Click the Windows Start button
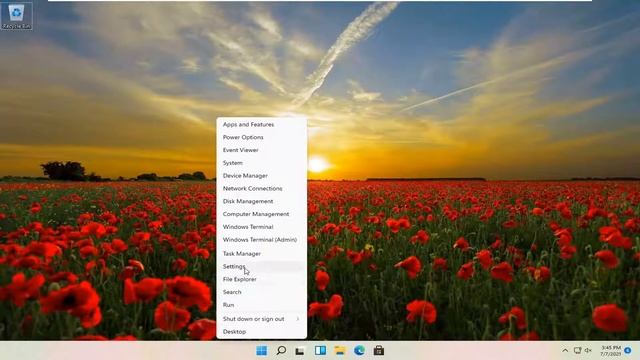 (x=262, y=351)
